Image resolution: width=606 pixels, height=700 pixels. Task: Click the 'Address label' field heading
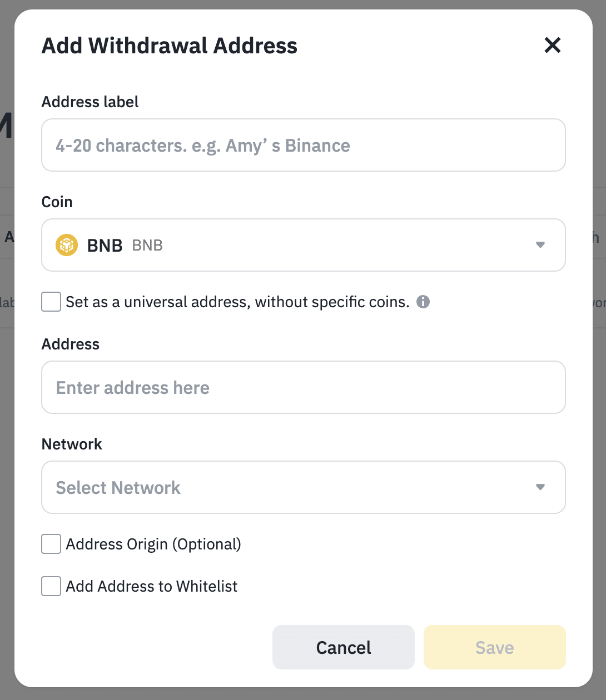click(90, 102)
